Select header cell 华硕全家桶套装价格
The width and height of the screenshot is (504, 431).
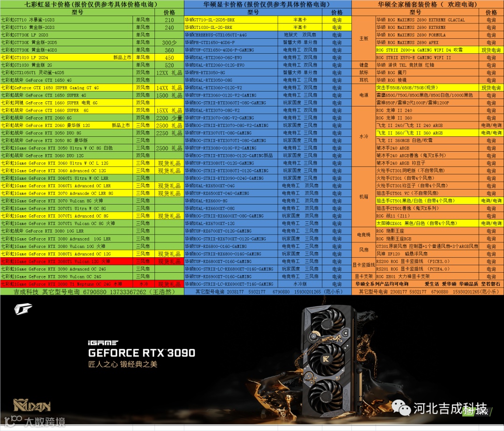427,4
